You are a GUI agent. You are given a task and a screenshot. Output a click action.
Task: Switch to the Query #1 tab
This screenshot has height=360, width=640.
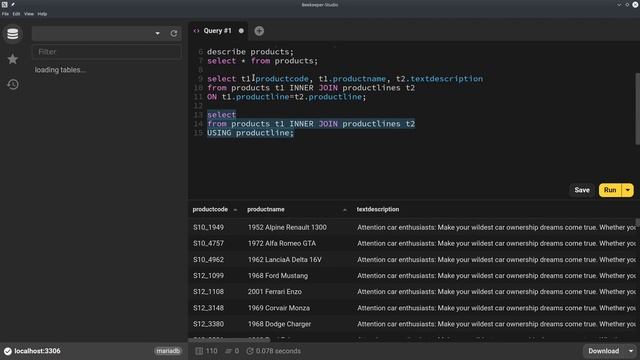[218, 31]
